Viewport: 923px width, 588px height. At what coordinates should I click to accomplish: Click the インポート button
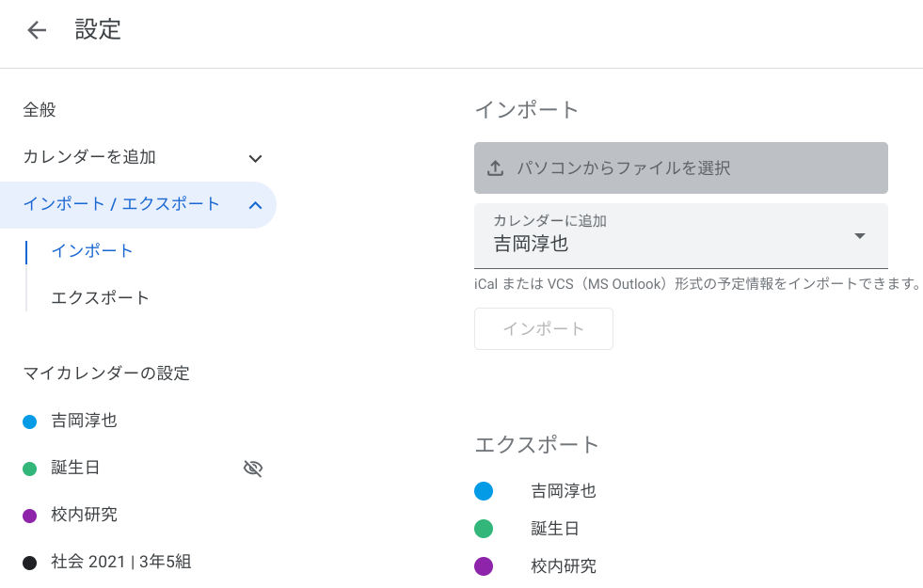[544, 328]
